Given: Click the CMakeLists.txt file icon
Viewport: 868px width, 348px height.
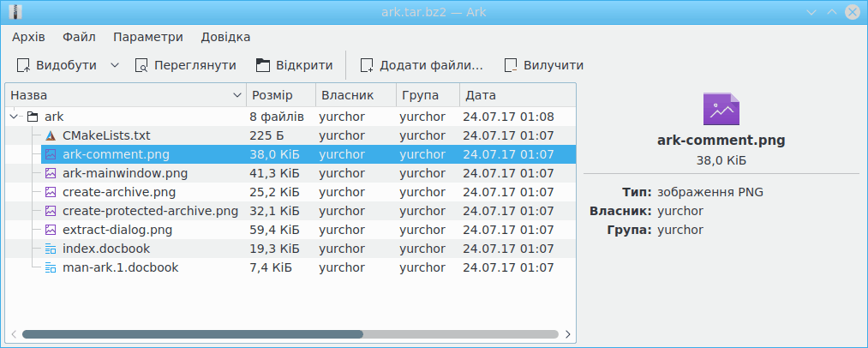Looking at the screenshot, I should pyautogui.click(x=51, y=135).
